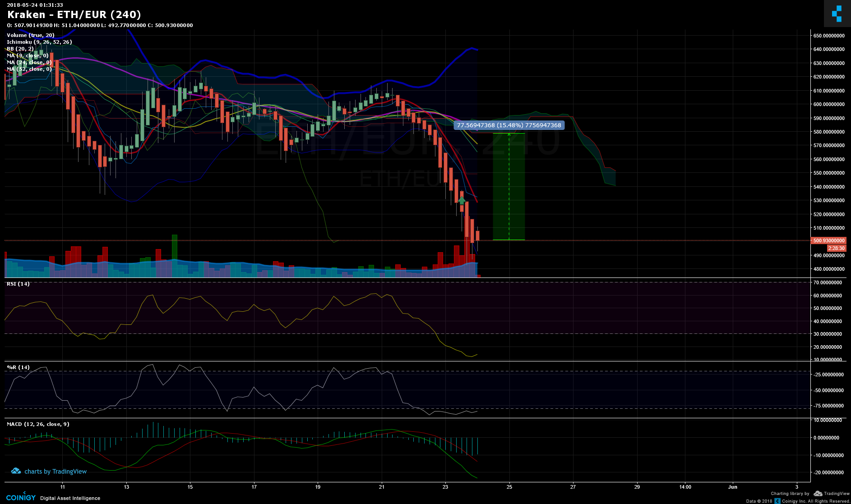Click the measurement label '77.56947368 (15.48%)'
851x504 pixels.
tap(509, 125)
